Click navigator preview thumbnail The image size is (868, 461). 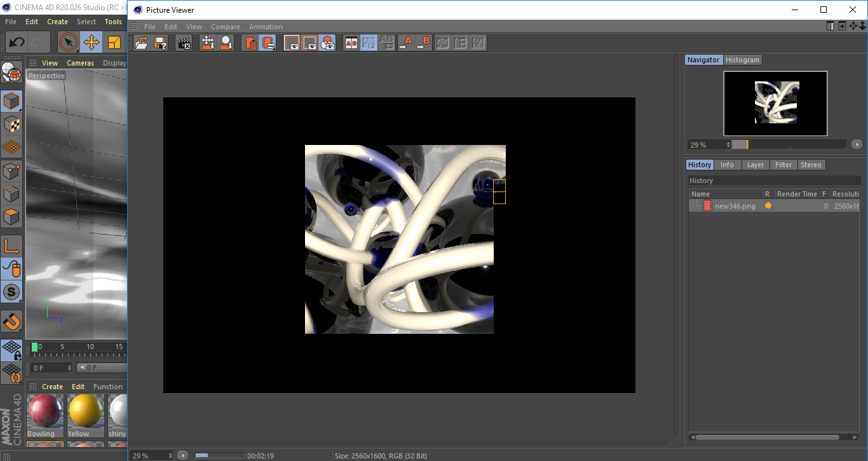point(775,103)
